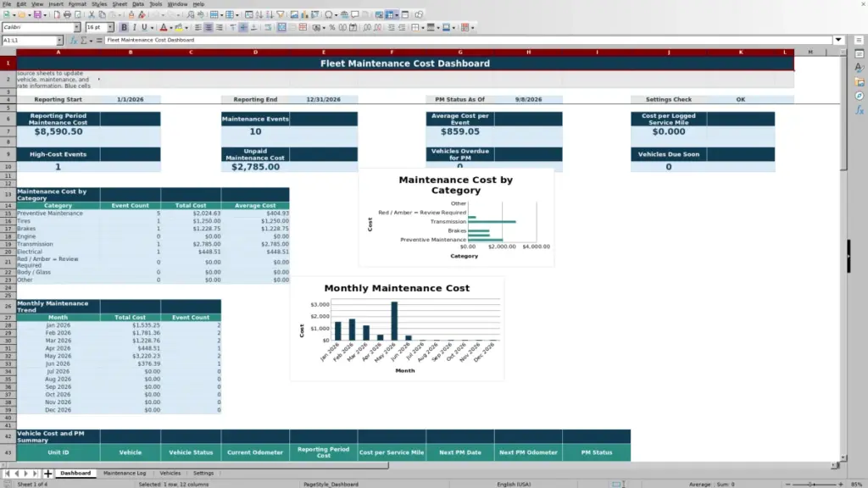Click the Cut scissors icon
The width and height of the screenshot is (868, 488).
(x=92, y=14)
